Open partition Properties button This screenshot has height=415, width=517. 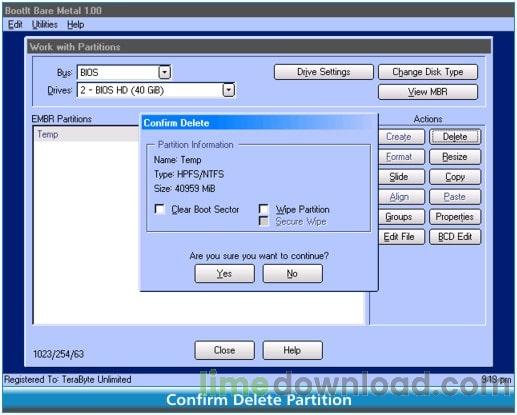click(x=455, y=217)
